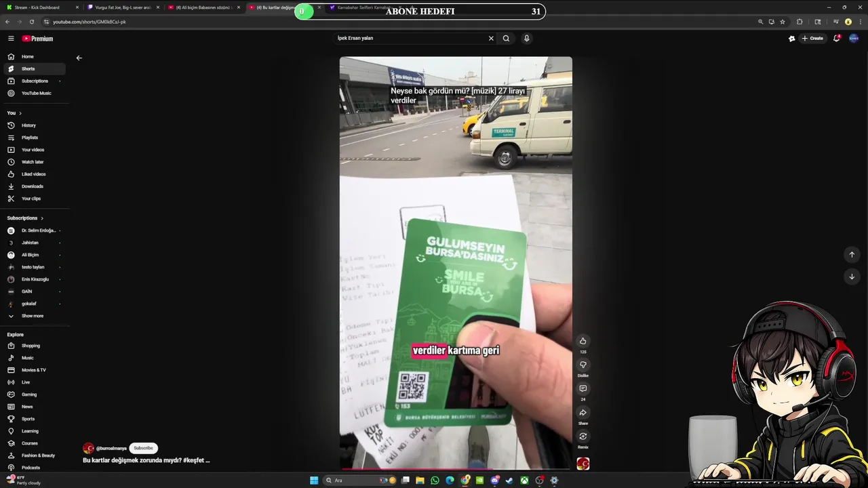This screenshot has width=868, height=488.
Task: Open Windows Start menu
Action: 314,481
